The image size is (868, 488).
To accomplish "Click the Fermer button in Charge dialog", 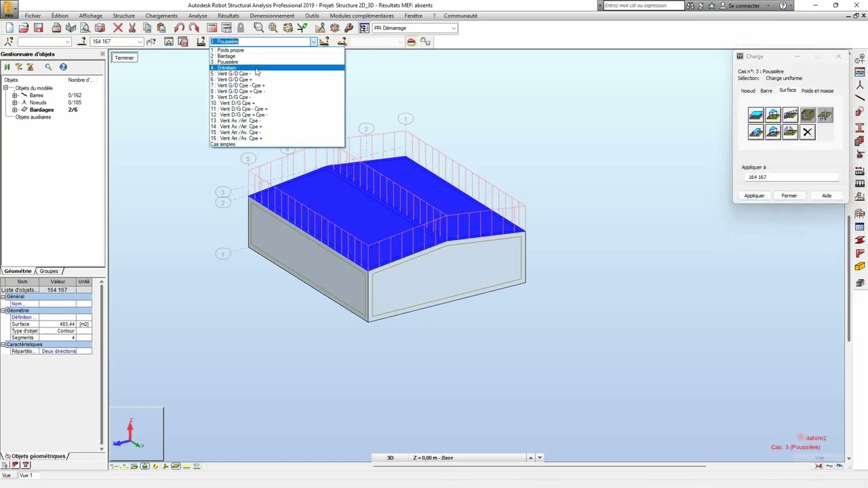I will [x=789, y=196].
